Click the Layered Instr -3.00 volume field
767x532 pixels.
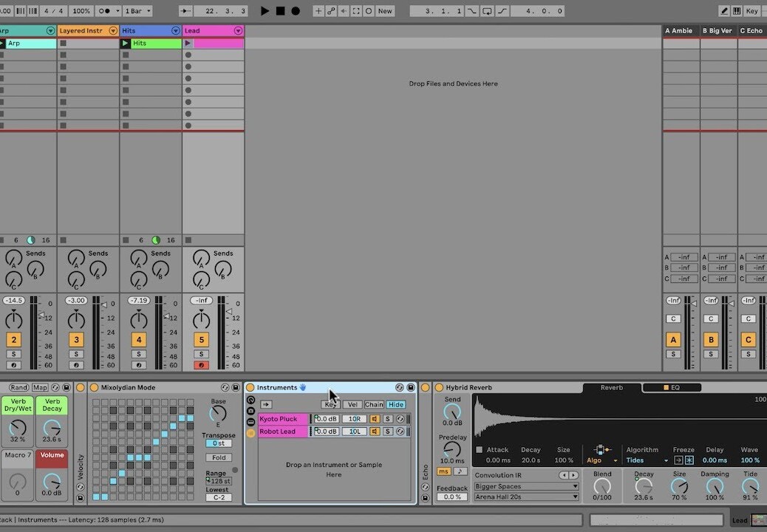tap(76, 300)
